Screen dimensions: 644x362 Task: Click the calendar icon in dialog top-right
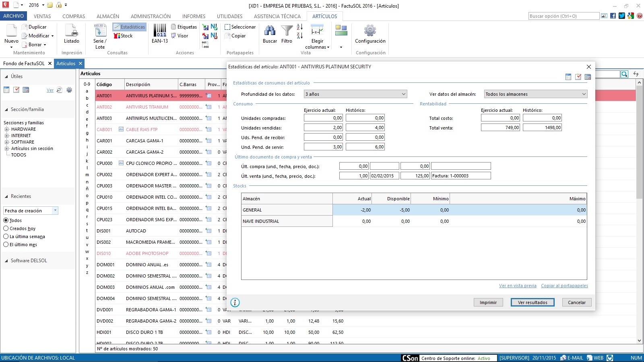point(588,77)
